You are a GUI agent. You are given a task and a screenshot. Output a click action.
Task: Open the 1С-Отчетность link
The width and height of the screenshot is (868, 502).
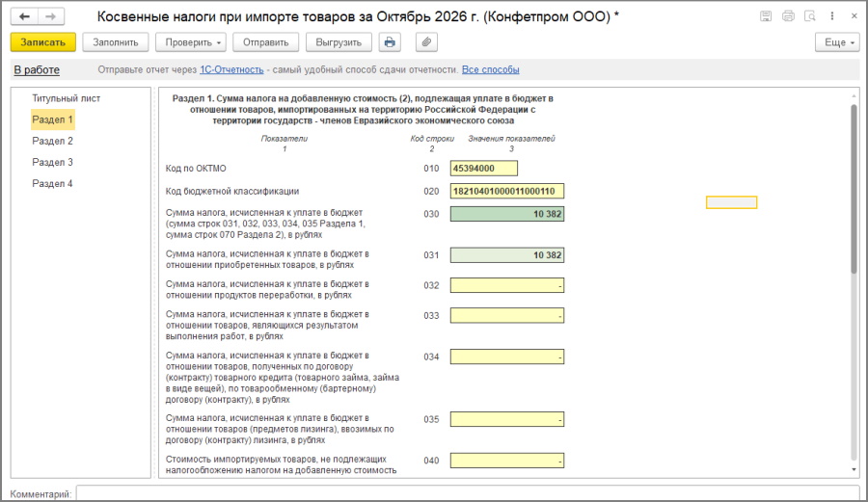click(x=231, y=69)
